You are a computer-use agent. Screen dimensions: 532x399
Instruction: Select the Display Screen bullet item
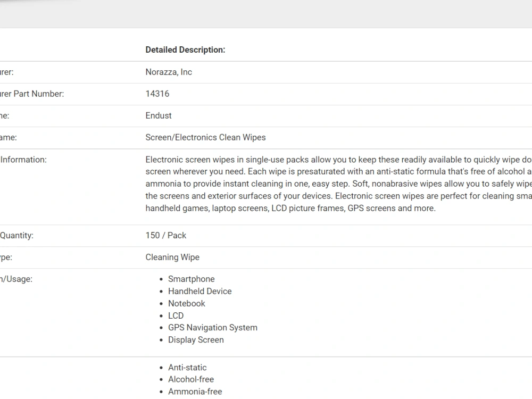point(196,339)
